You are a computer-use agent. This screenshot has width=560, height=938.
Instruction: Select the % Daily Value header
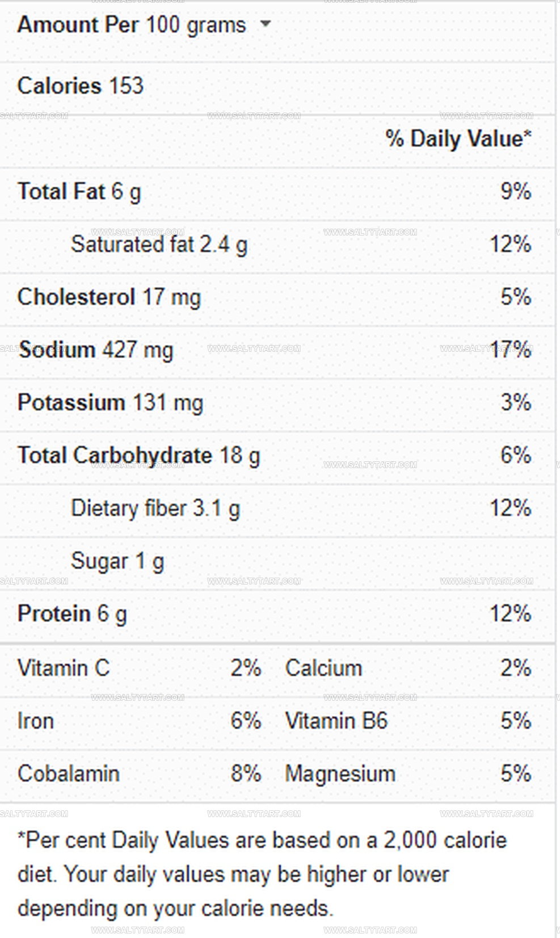click(458, 139)
